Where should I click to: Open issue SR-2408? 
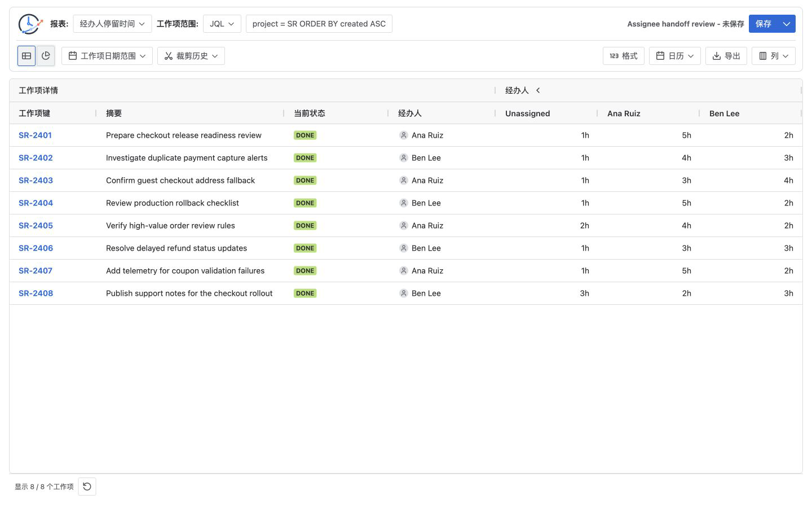[36, 294]
